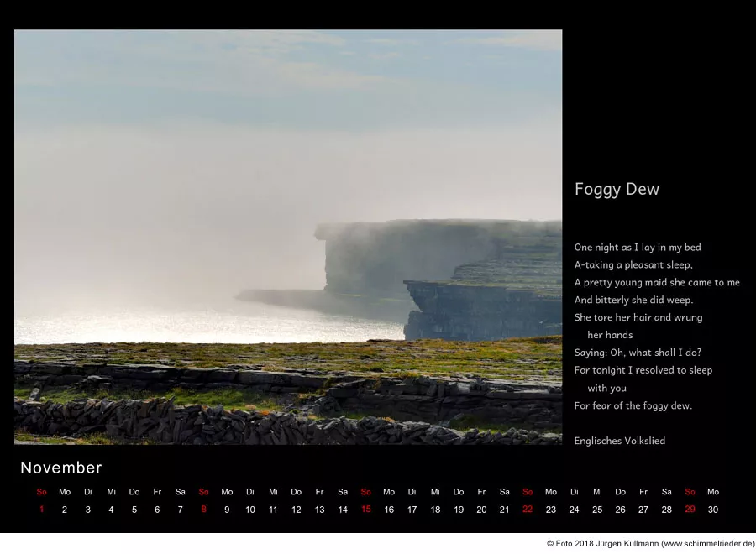Image resolution: width=756 pixels, height=554 pixels.
Task: Click the Englisches Volkslied attribution text
Action: click(x=619, y=441)
